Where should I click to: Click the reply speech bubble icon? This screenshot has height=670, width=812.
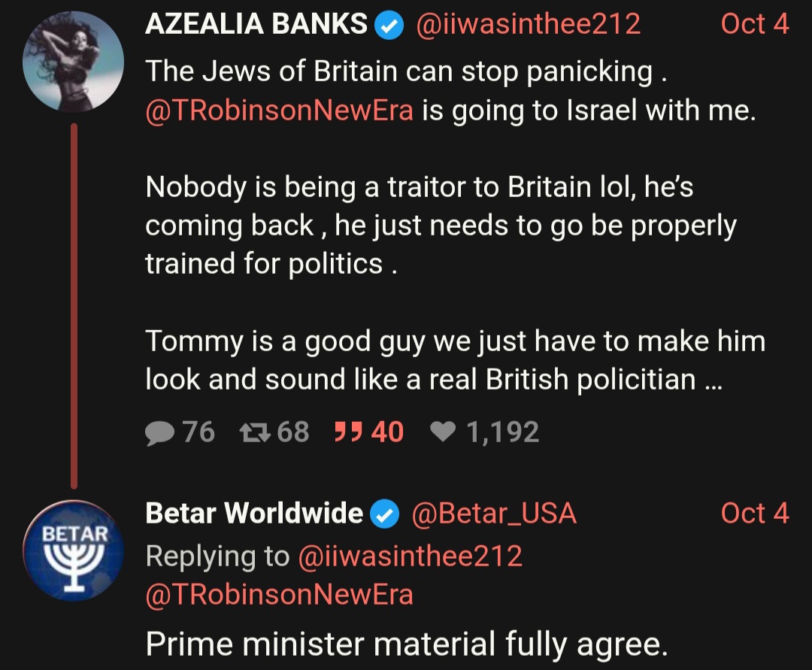click(x=159, y=433)
